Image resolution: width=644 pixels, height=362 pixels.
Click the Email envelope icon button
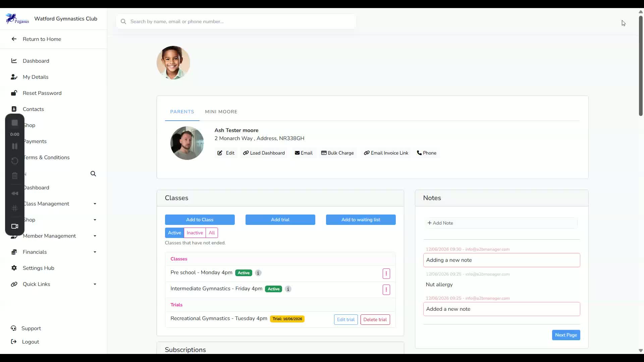point(297,153)
